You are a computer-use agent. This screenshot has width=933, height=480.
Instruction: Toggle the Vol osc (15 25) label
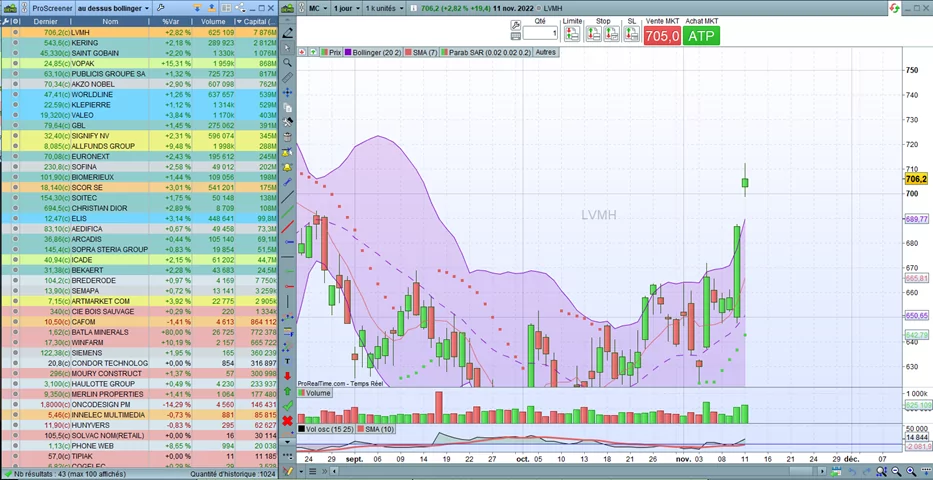click(x=327, y=429)
